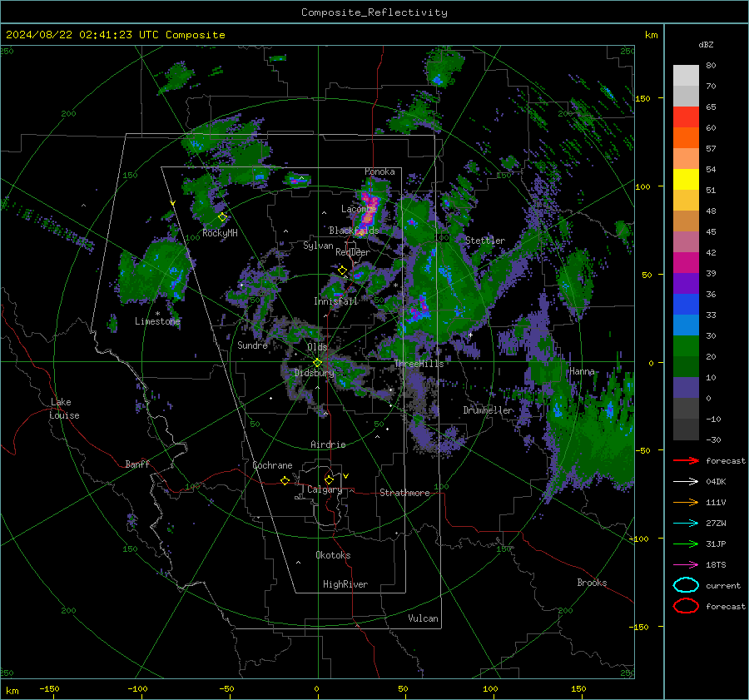Click the Cochrane city label
This screenshot has height=700, width=749.
coord(272,465)
